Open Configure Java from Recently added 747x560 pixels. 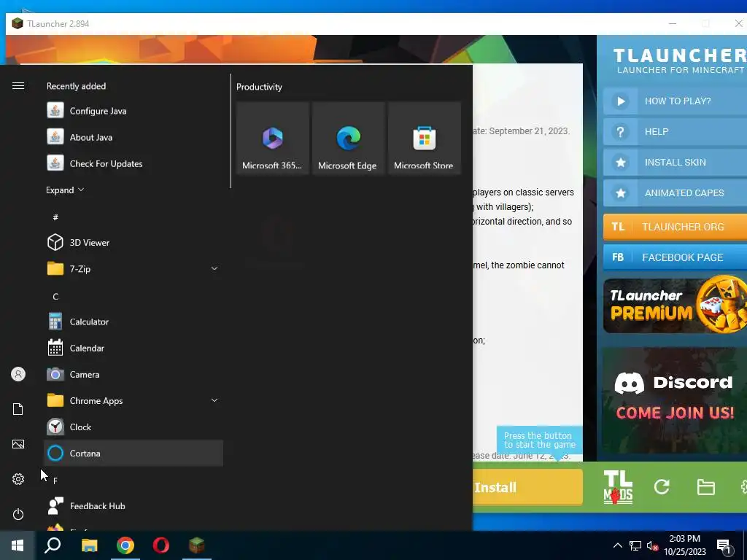pyautogui.click(x=133, y=111)
